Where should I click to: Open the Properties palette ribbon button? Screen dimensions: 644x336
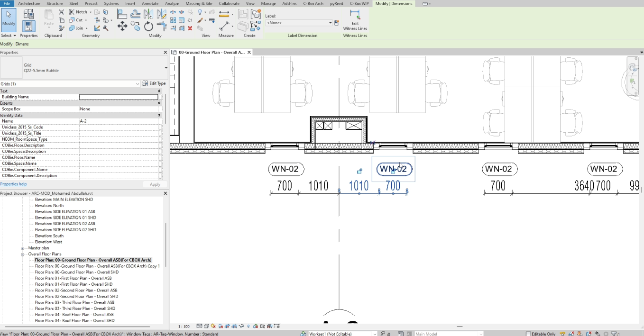coord(28,22)
